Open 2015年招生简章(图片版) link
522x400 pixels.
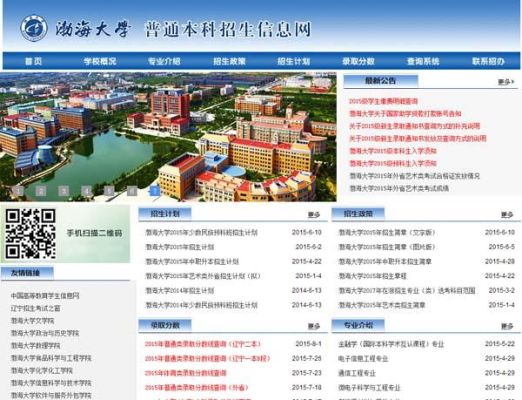click(387, 247)
